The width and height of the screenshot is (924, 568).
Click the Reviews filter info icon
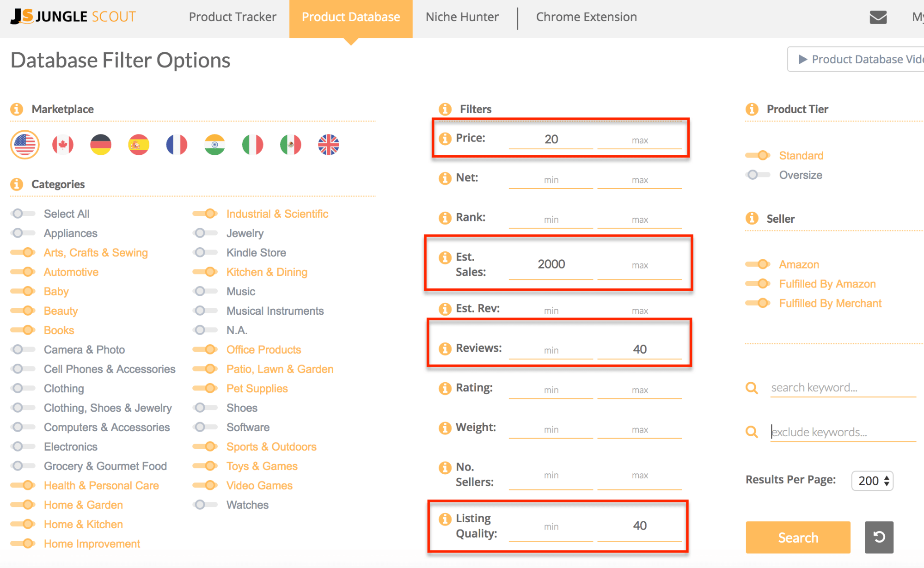pos(445,348)
